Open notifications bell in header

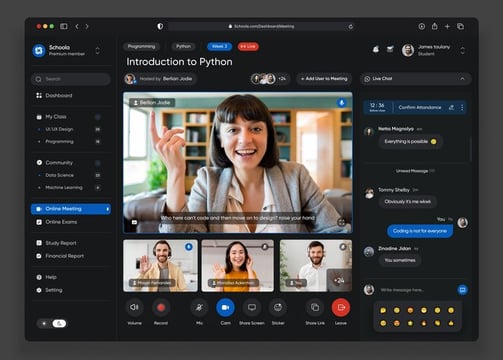coord(376,50)
